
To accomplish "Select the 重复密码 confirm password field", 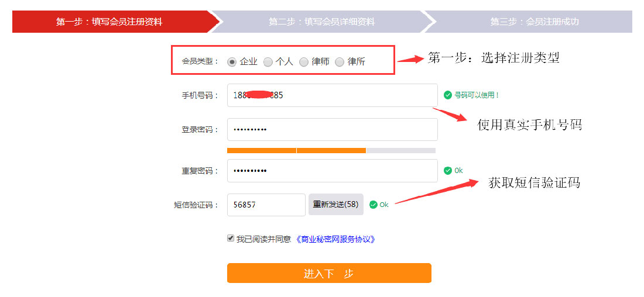I will click(x=333, y=171).
